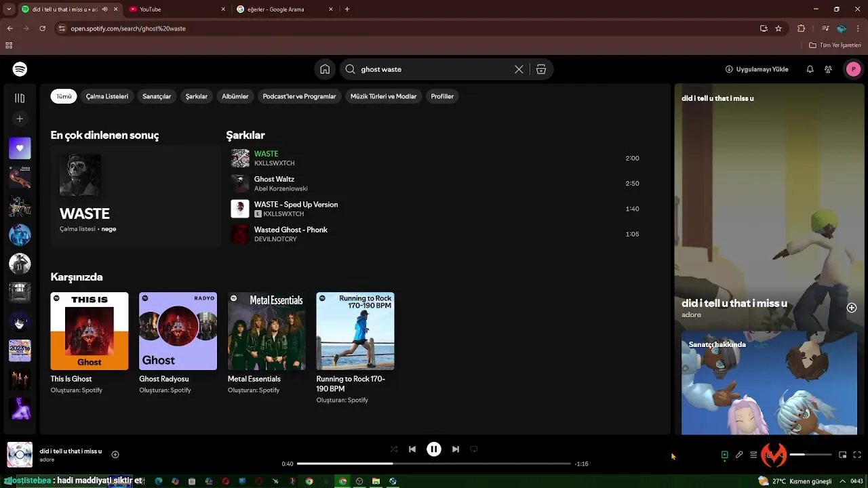Select Müzik Türleri ve Modlar chip
868x488 pixels.
[x=383, y=96]
